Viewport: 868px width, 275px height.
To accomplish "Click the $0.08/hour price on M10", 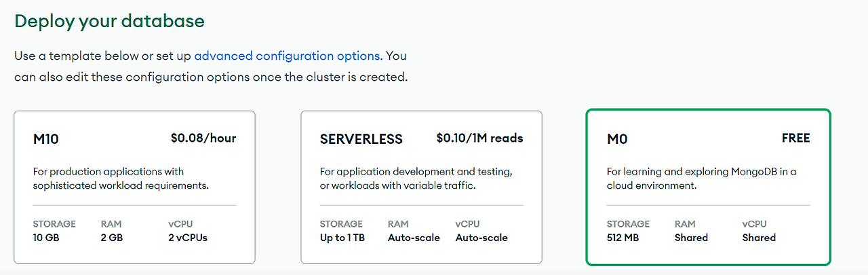I will (x=203, y=138).
